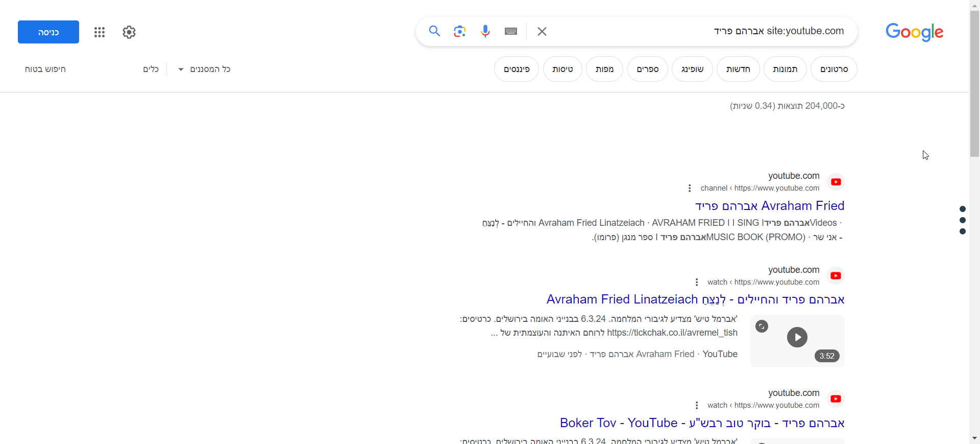Select the פיננסים finance filter
The width and height of the screenshot is (980, 444).
pos(517,69)
